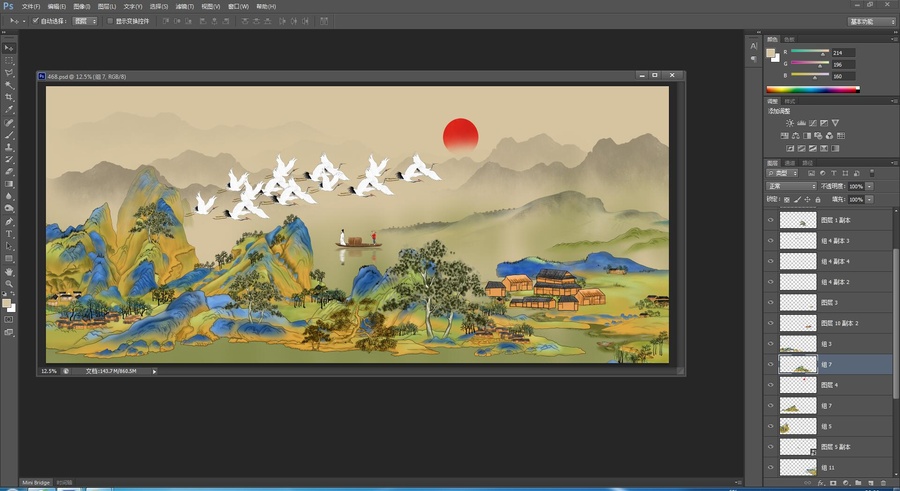
Task: Open the Layers panel flyout menu
Action: pyautogui.click(x=893, y=163)
